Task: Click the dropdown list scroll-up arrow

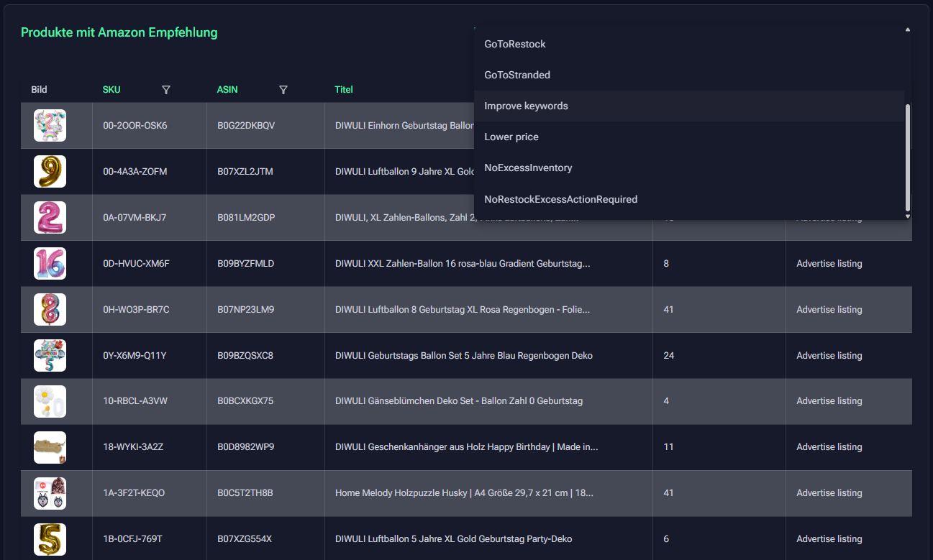Action: (907, 30)
